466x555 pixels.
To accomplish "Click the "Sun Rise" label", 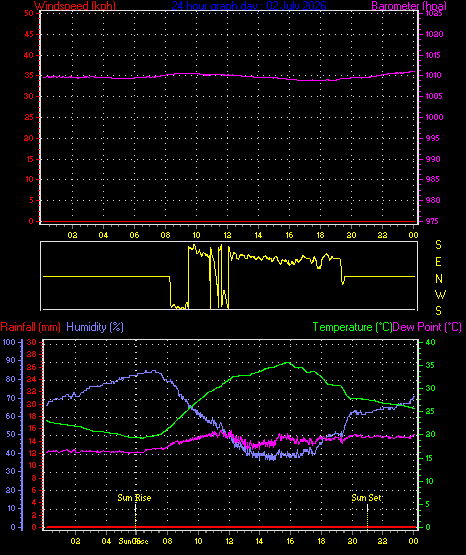I will (x=134, y=498).
